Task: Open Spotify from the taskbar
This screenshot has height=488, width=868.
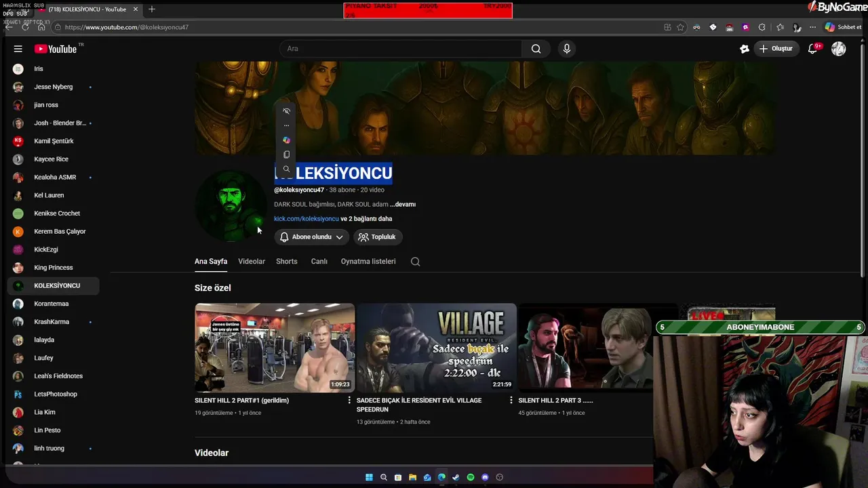Action: click(x=471, y=477)
